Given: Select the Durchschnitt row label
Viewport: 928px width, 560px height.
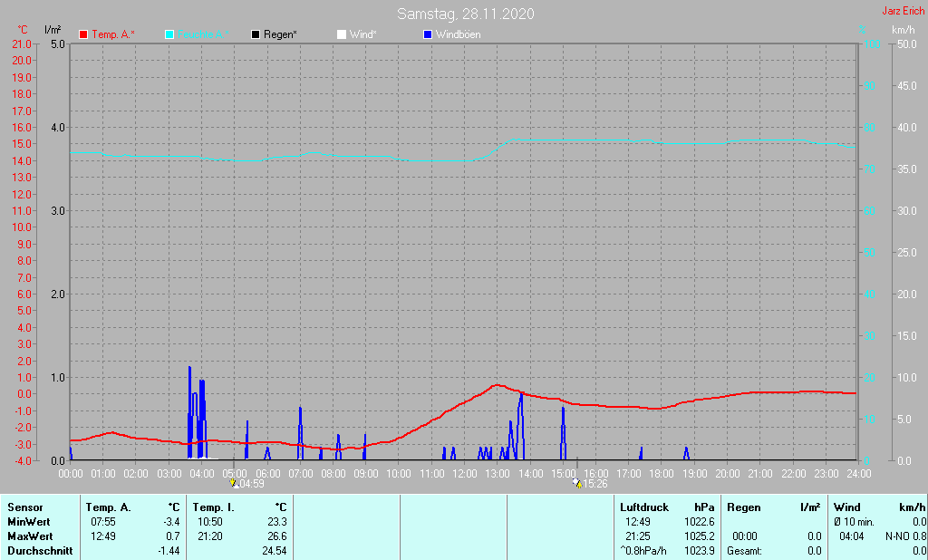Looking at the screenshot, I should [x=39, y=551].
